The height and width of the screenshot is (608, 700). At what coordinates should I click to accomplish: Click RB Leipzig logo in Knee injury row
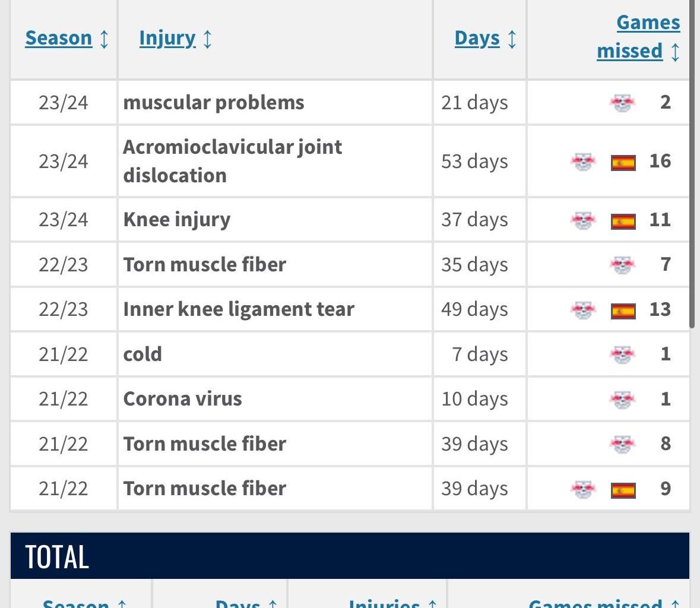pyautogui.click(x=583, y=220)
